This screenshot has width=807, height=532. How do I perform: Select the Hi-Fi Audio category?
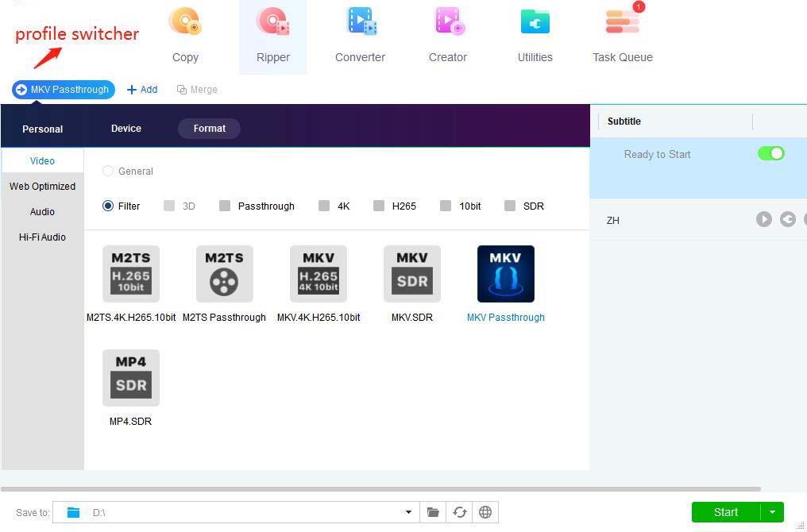tap(42, 237)
